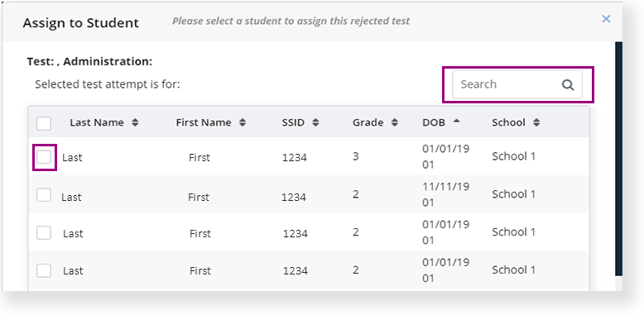Select the first student row checkbox

click(44, 157)
